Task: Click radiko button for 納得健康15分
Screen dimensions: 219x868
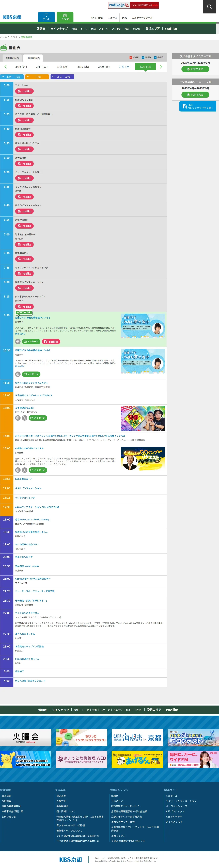Action: click(24, 259)
